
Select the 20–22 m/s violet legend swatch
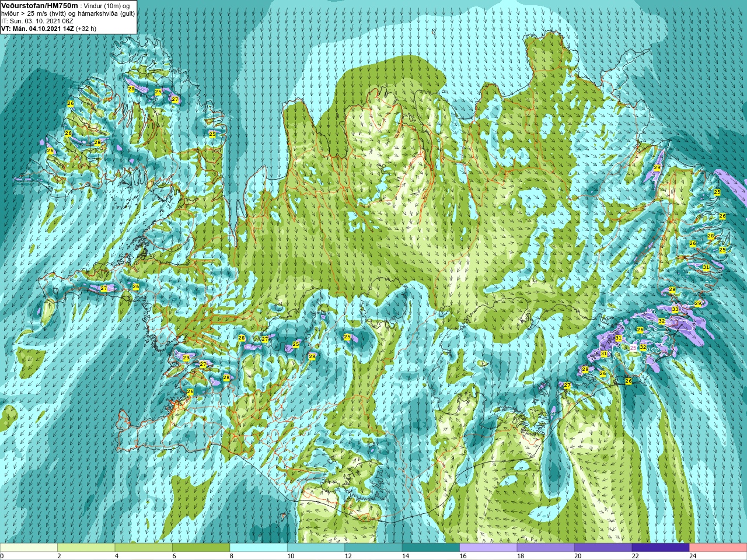click(603, 548)
